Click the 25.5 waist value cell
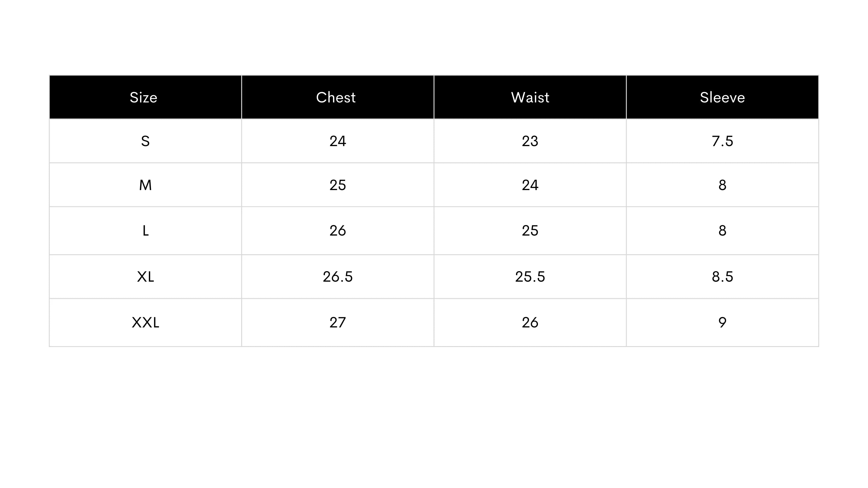Viewport: 868px width, 488px height. [530, 277]
